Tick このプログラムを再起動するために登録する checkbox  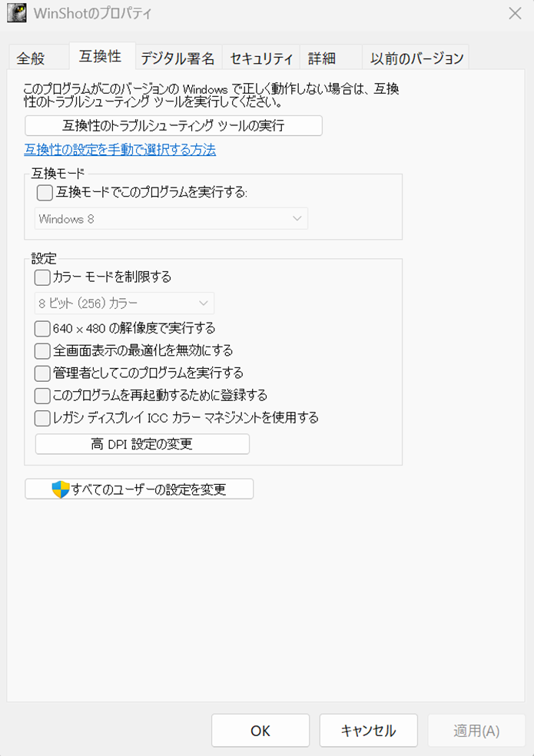(x=42, y=396)
